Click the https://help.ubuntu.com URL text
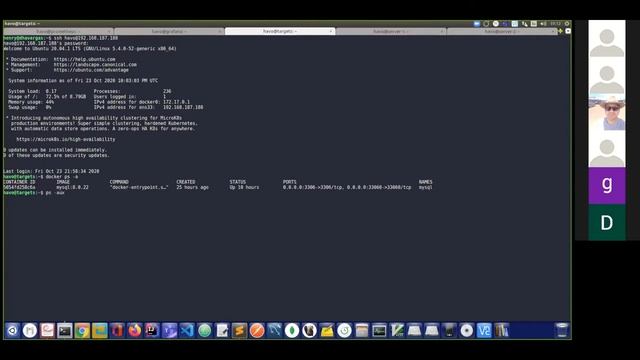The image size is (640, 360). coord(84,59)
